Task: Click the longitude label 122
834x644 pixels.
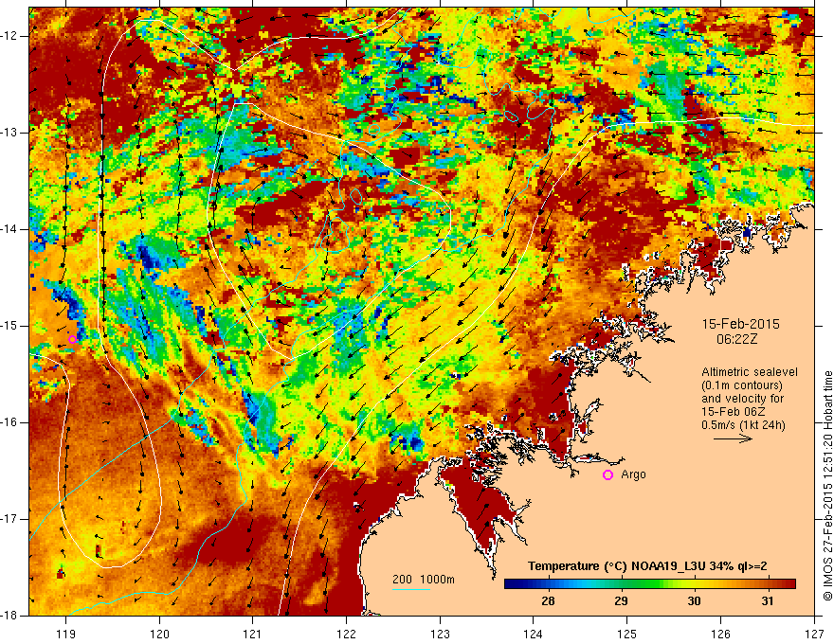Action: (346, 634)
